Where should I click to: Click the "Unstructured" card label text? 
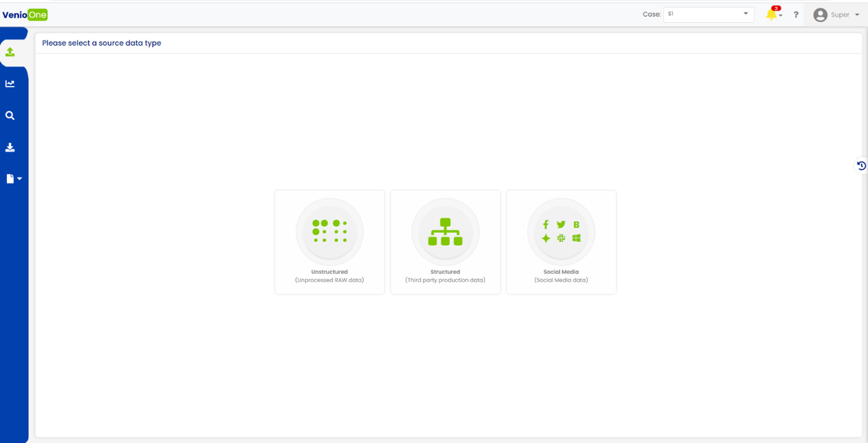(329, 272)
